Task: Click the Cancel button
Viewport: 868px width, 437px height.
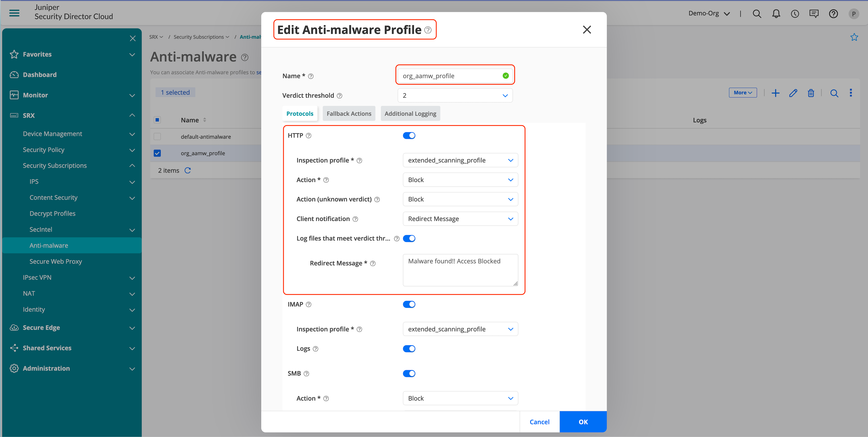Action: [539, 422]
